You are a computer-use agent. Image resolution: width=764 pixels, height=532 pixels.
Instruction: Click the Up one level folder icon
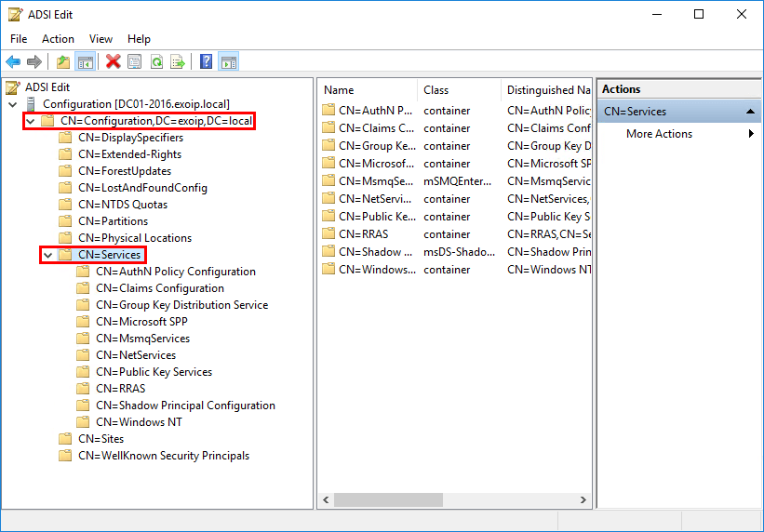point(63,62)
